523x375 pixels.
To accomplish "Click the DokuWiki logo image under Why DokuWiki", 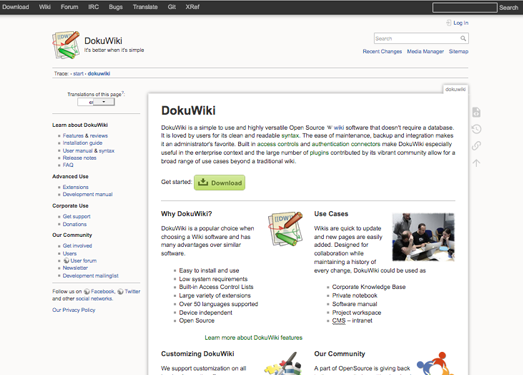I will point(286,229).
